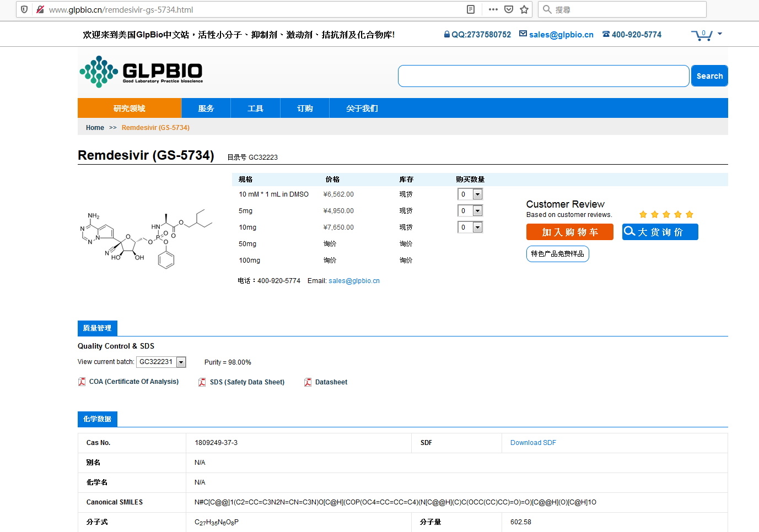
Task: Open COA (Certificate Of Analysis) link
Action: tap(134, 382)
